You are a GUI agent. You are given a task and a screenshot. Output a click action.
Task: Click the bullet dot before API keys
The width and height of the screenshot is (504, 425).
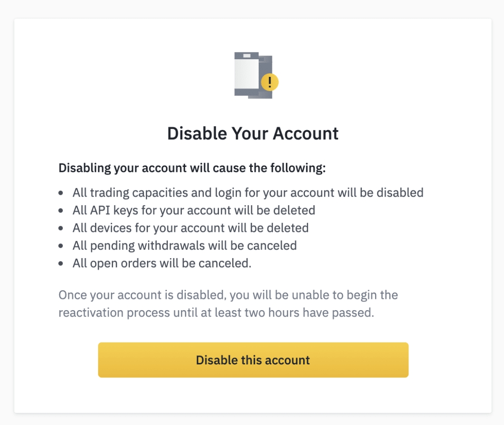click(61, 211)
